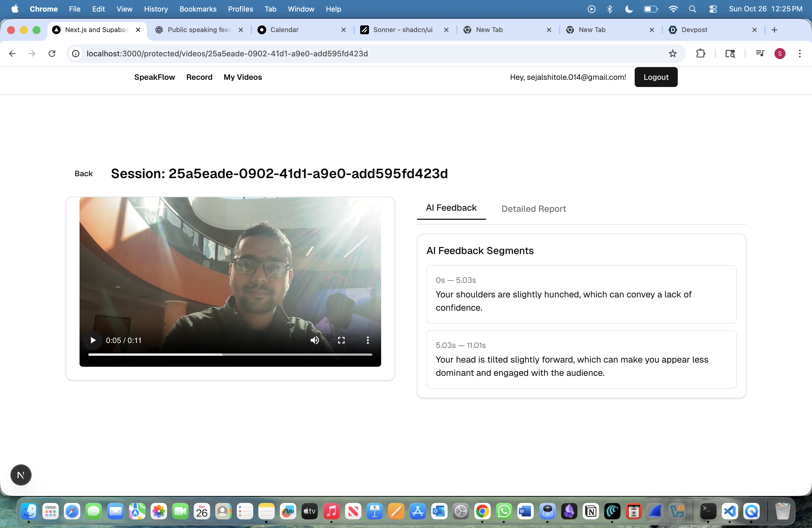
Task: Switch to Detailed Report tab
Action: (x=533, y=209)
